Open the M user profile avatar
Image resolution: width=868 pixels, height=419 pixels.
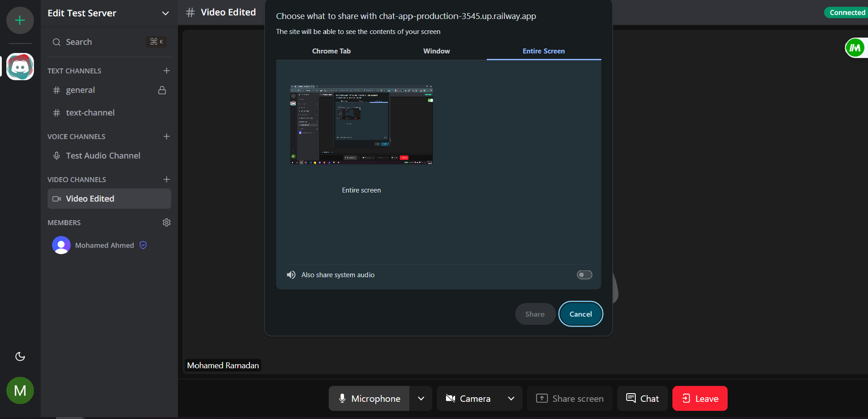coord(20,390)
